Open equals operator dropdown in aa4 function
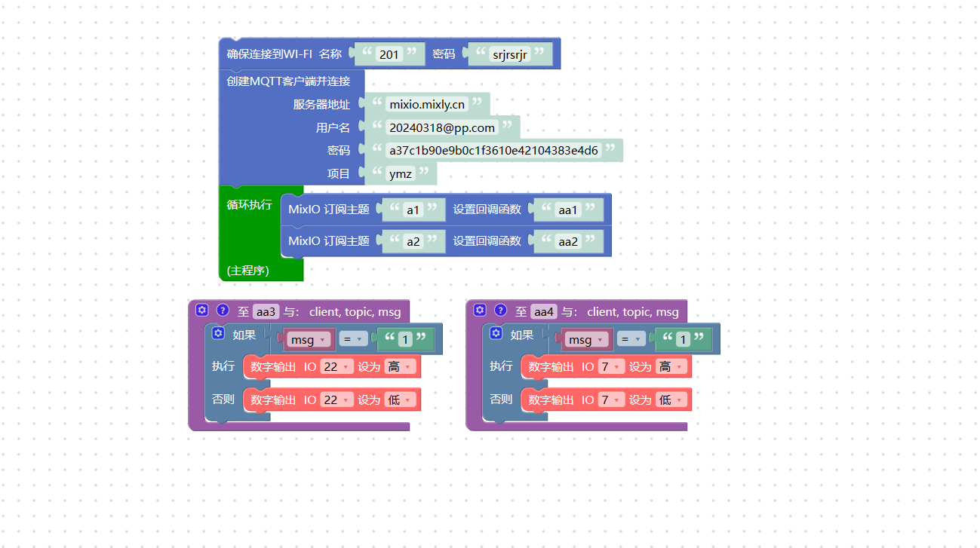The width and height of the screenshot is (980, 548). click(631, 340)
